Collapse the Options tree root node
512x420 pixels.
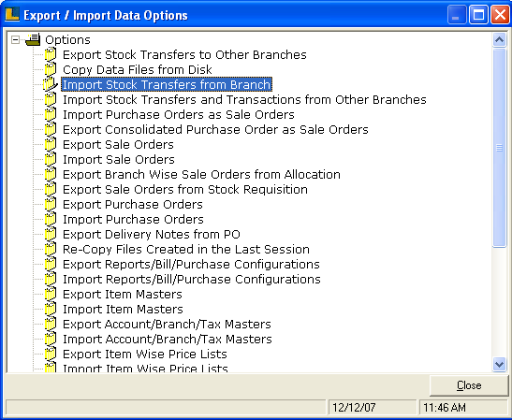15,40
